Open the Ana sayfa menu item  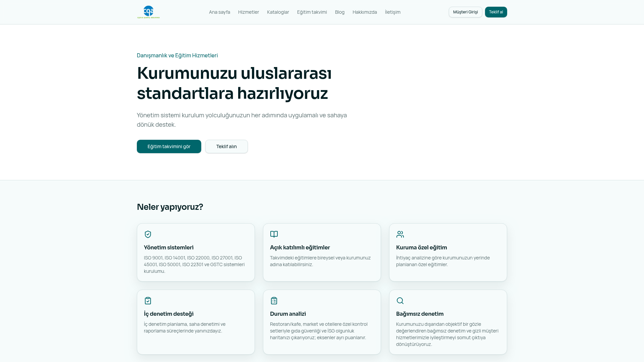point(219,12)
